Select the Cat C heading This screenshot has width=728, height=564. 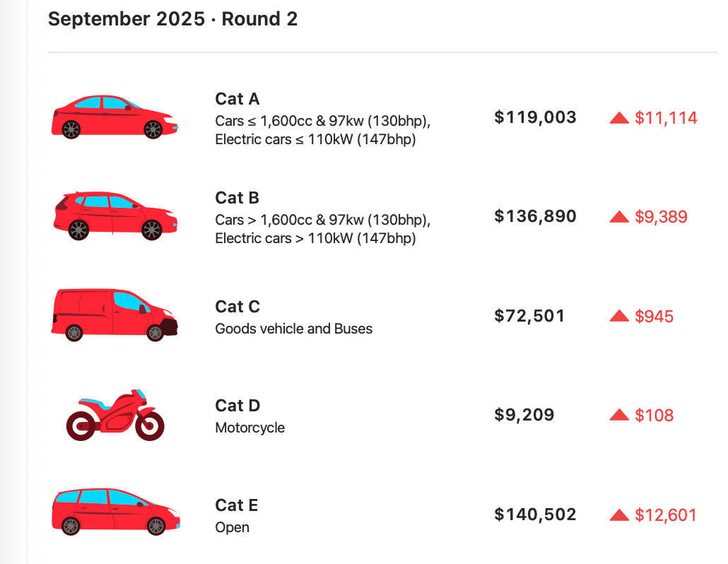[237, 306]
